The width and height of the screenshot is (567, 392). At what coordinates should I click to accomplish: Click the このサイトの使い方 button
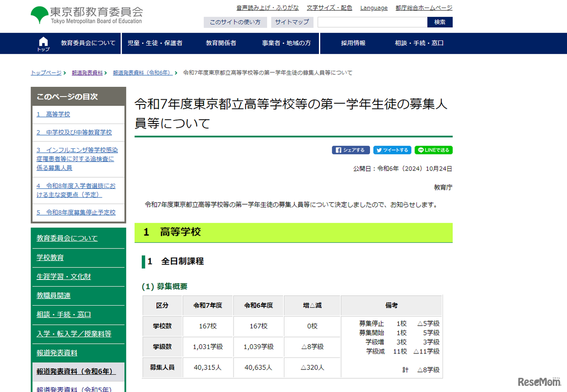click(235, 22)
